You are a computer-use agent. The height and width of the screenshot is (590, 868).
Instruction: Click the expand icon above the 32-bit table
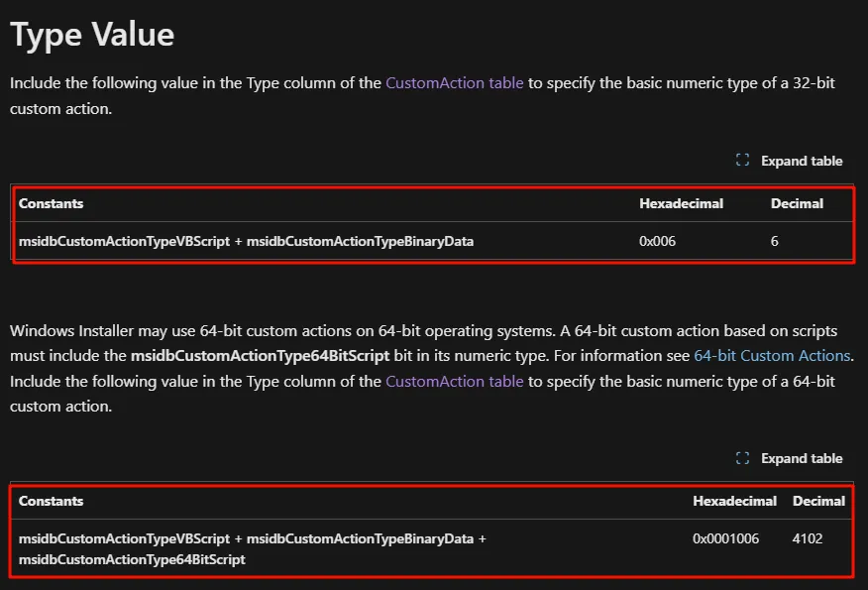[742, 161]
